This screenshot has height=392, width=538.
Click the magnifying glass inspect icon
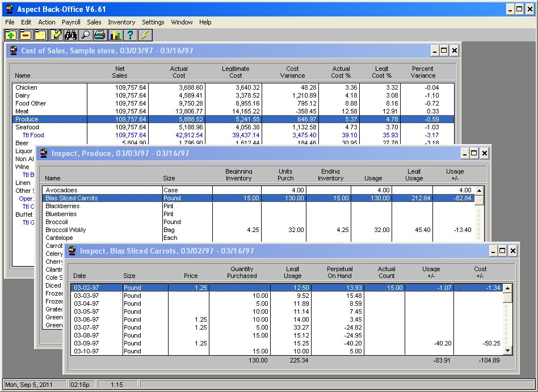point(85,35)
